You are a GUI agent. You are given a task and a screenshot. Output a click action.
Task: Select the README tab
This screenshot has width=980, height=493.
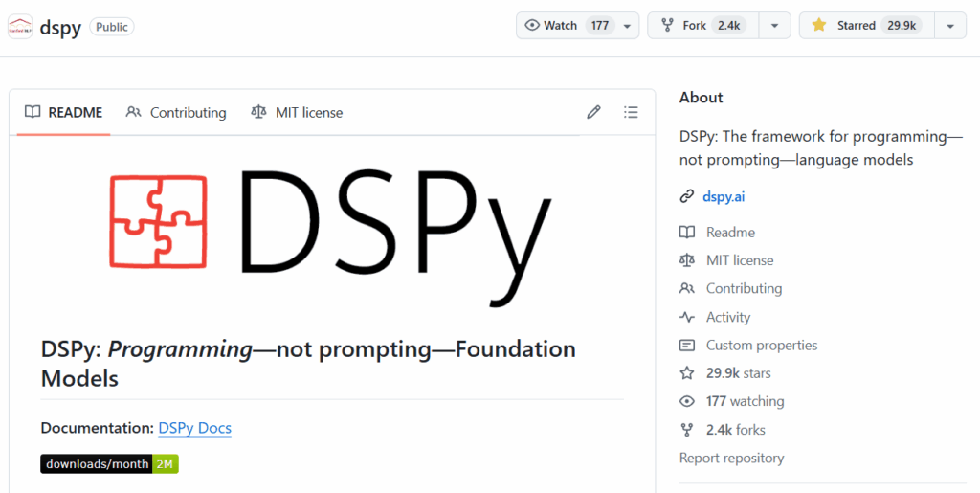coord(63,112)
